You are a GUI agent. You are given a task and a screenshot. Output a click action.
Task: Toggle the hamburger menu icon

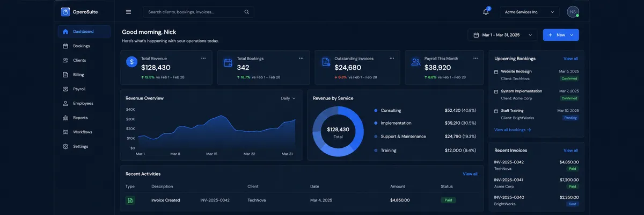coord(128,12)
